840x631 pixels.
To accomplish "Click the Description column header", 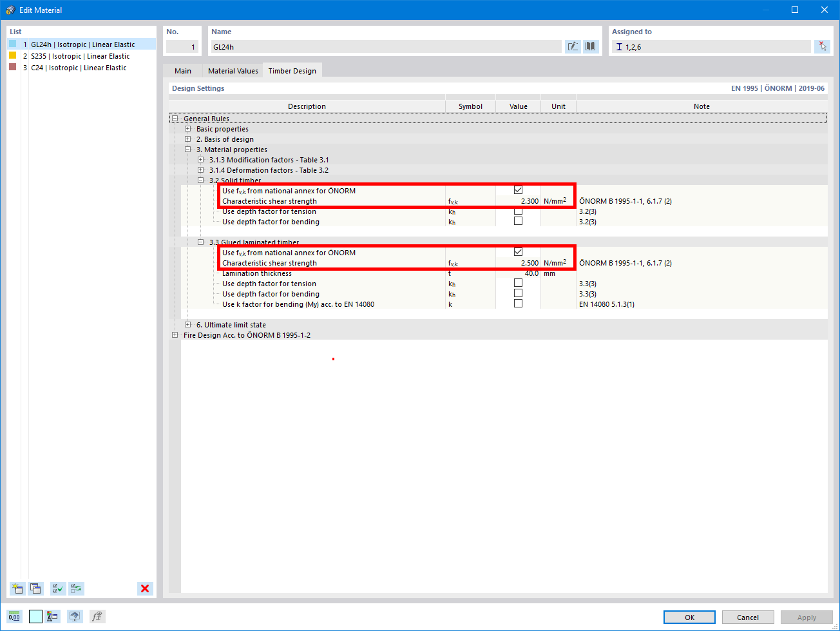I will [307, 106].
